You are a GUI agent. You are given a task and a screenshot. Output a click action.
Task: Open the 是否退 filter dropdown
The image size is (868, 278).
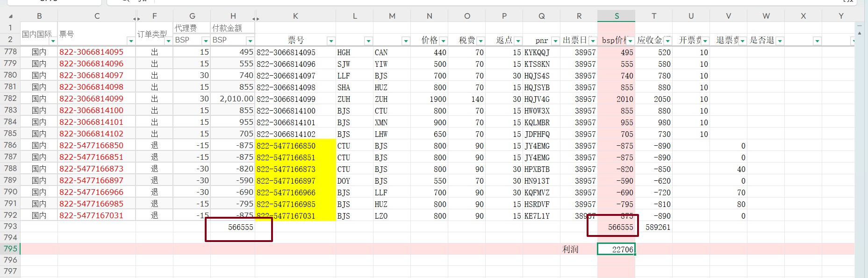tap(780, 41)
